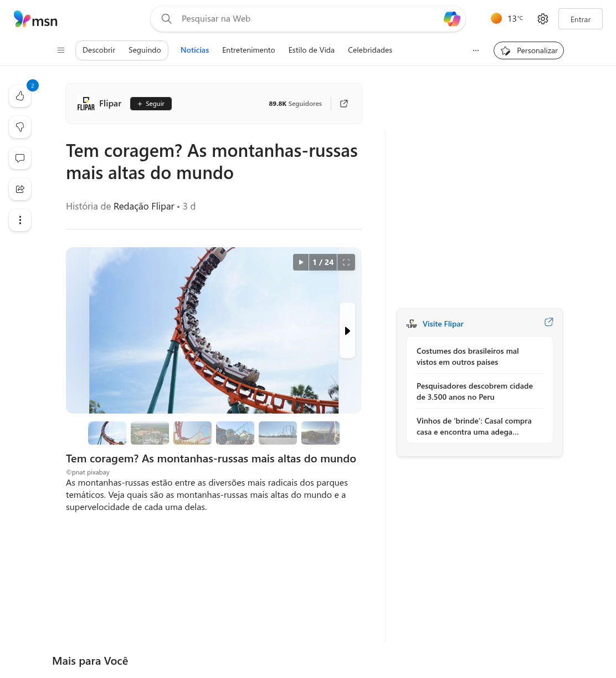Screen dimensions: 616x678
Task: Show more categories via ellipsis
Action: [x=476, y=50]
